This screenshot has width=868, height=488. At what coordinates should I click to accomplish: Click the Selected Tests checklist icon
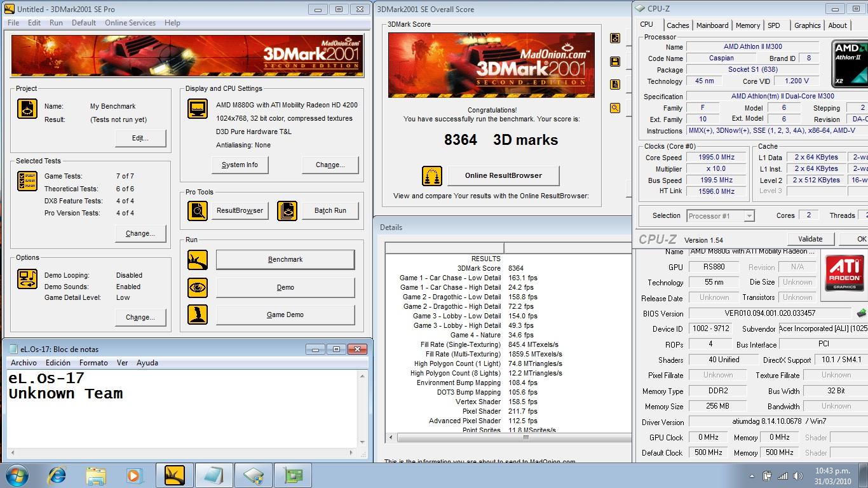27,182
